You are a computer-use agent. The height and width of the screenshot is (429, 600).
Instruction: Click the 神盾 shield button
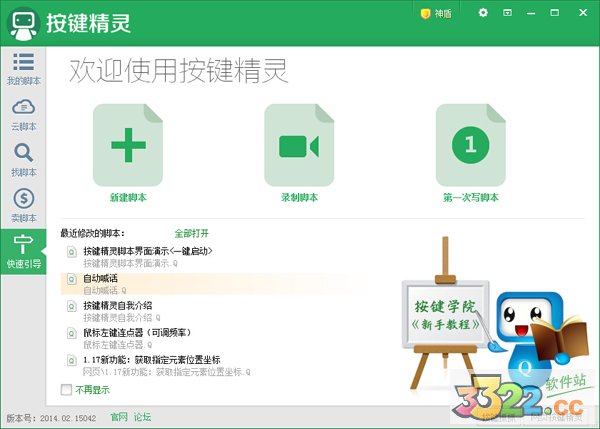coord(436,14)
